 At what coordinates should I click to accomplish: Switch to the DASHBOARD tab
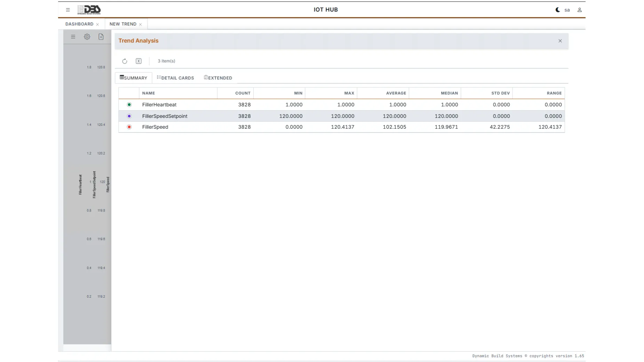tap(79, 24)
